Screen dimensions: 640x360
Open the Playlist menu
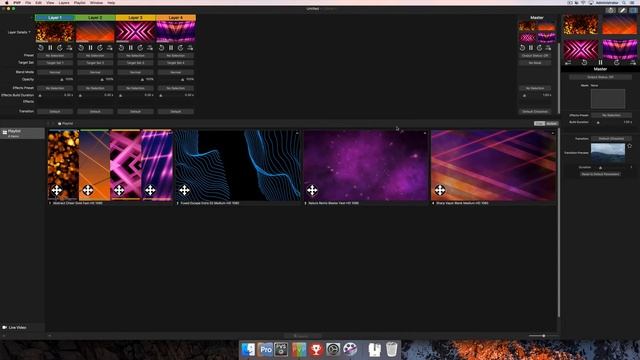[x=80, y=2]
